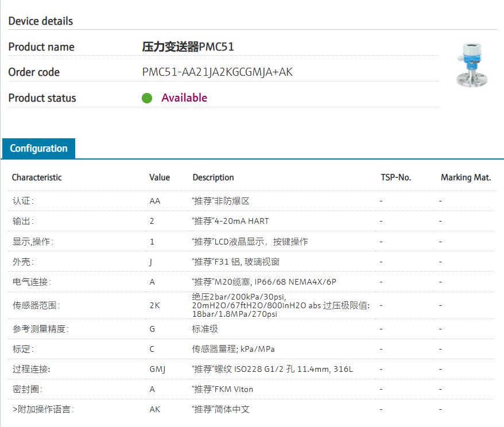Click the product name 压力变送器PMC51
Image resolution: width=504 pixels, height=427 pixels.
188,47
